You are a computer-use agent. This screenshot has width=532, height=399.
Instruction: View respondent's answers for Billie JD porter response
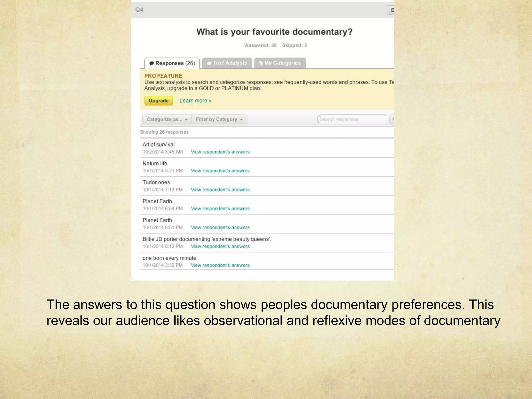220,247
